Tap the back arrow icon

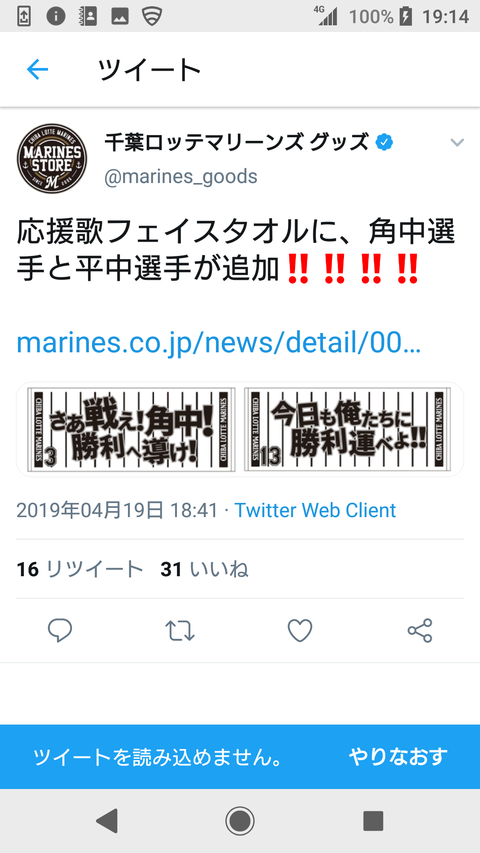[x=38, y=70]
